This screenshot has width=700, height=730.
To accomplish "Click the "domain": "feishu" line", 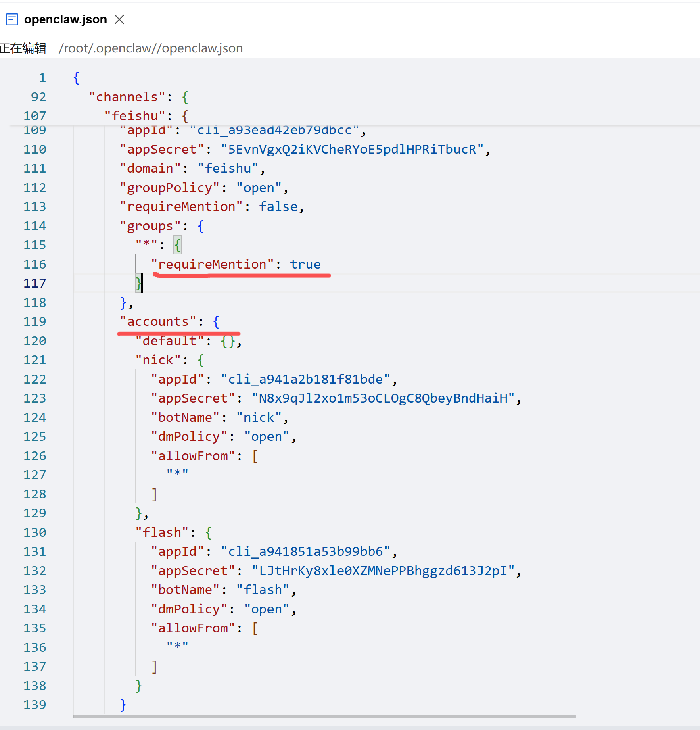I will 192,169.
